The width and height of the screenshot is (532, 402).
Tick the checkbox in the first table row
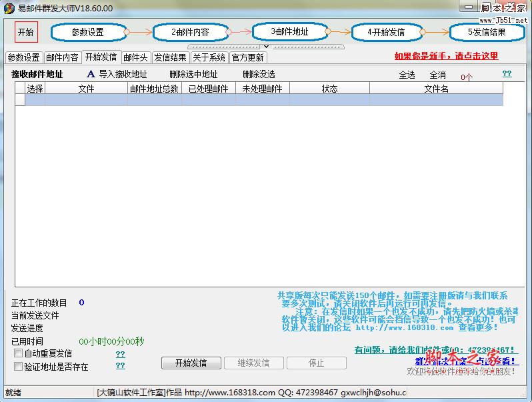click(x=35, y=100)
